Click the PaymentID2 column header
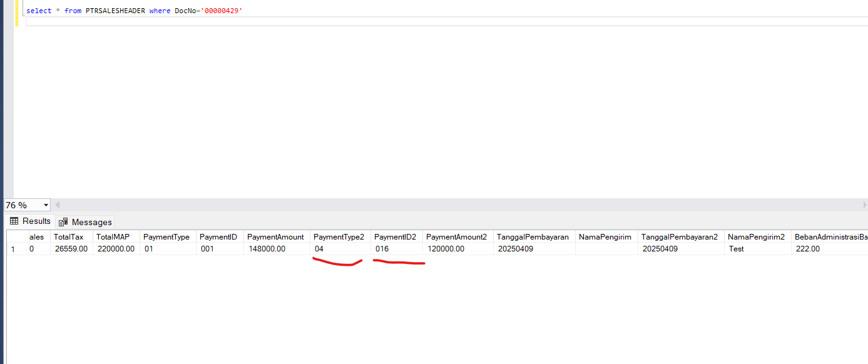This screenshot has width=868, height=364. pyautogui.click(x=397, y=237)
